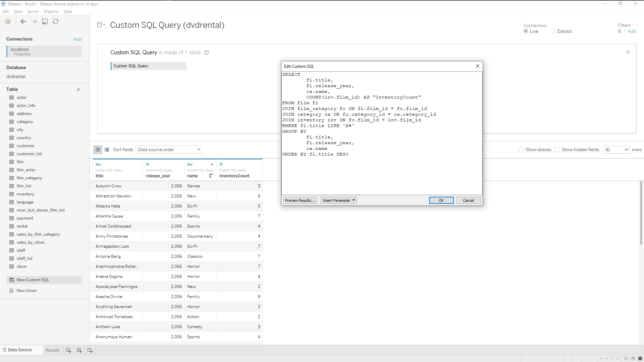This screenshot has height=362, width=644.
Task: Open the name column dropdown arrow
Action: pos(212,165)
